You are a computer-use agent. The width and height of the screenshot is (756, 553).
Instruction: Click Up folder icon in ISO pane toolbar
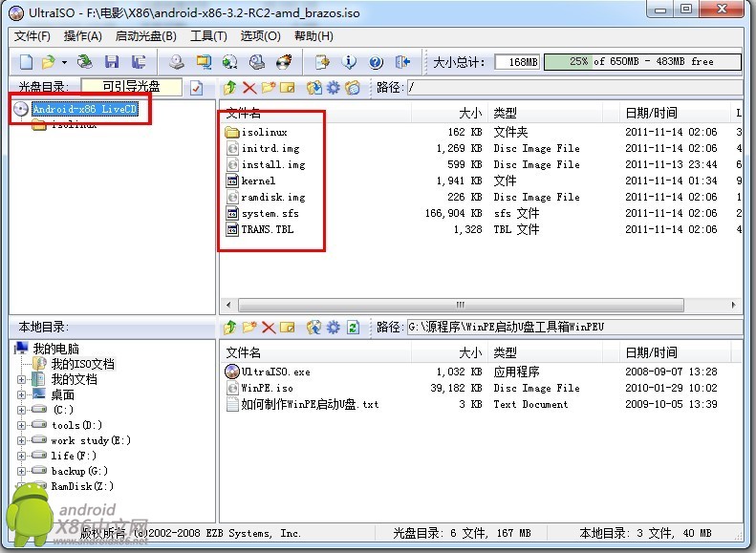229,88
